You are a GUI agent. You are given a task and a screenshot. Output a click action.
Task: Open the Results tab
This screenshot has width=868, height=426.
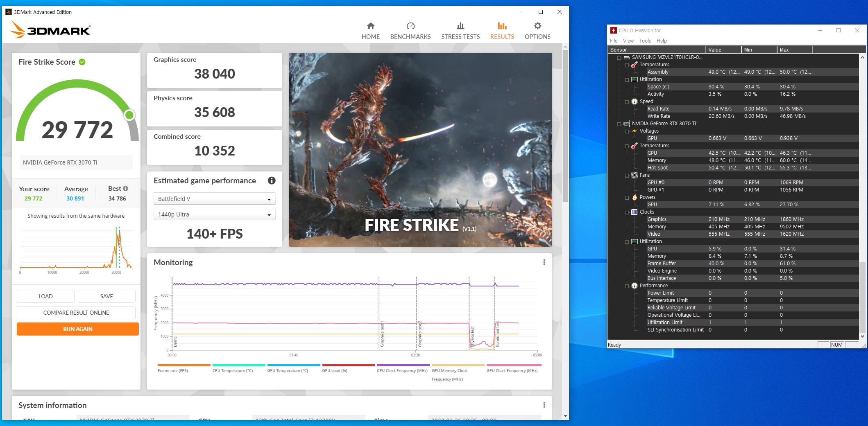coord(502,31)
